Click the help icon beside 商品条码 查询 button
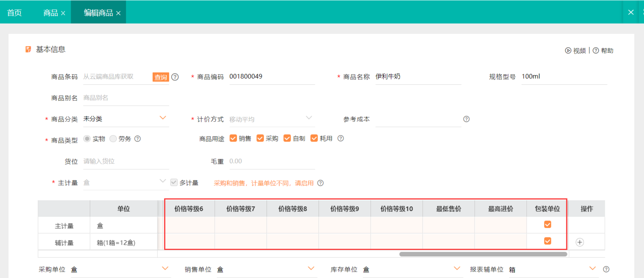The width and height of the screenshot is (644, 278). pyautogui.click(x=175, y=77)
